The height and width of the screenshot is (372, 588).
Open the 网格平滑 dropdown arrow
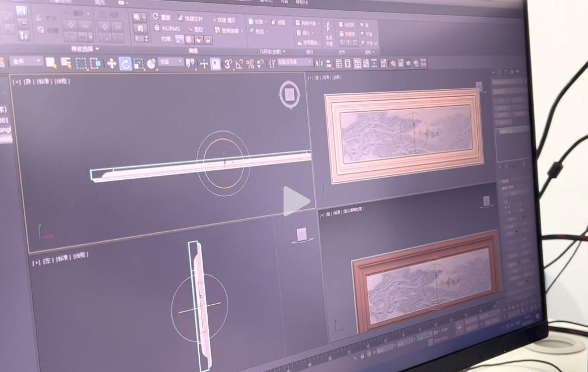(319, 23)
